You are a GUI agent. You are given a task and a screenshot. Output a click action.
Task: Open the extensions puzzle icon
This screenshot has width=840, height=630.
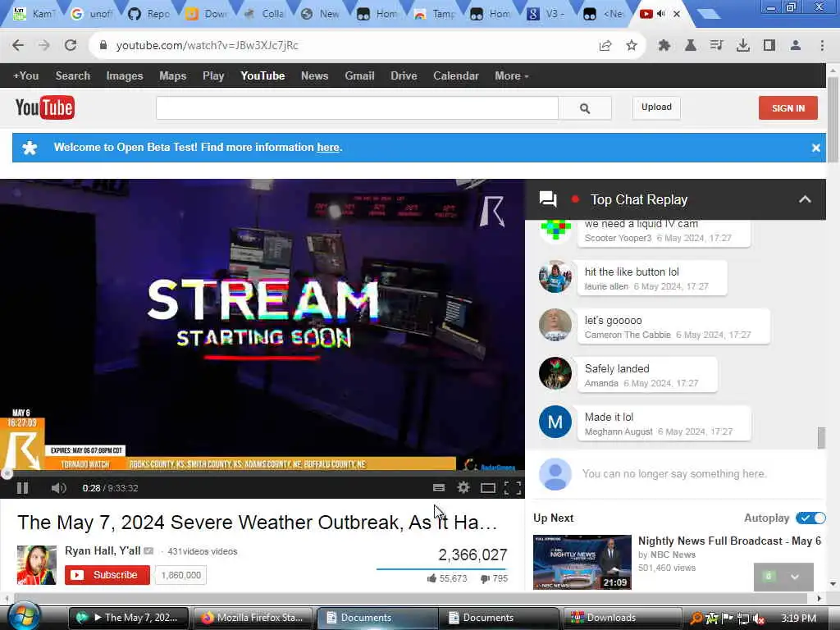coord(664,46)
